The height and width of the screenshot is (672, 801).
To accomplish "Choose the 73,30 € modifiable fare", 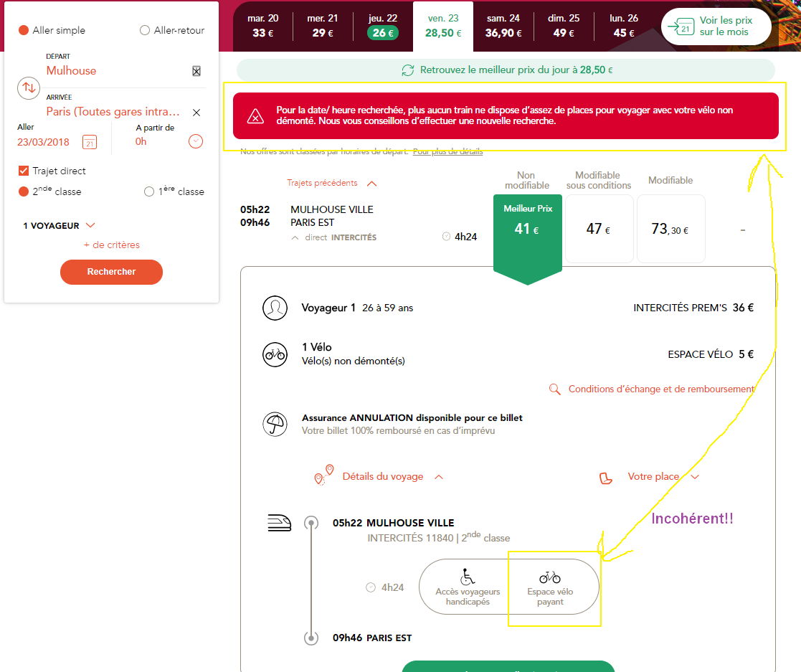I will 670,229.
